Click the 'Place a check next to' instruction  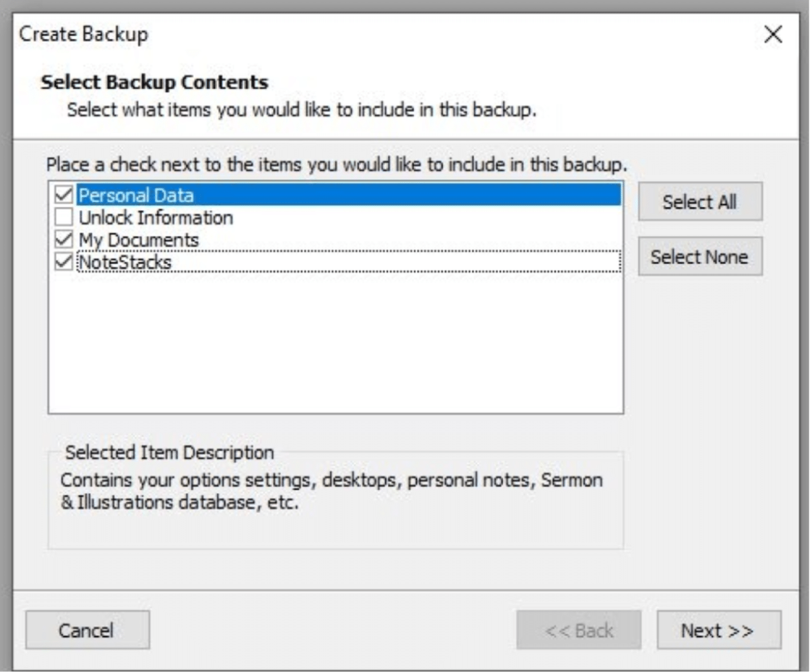336,165
